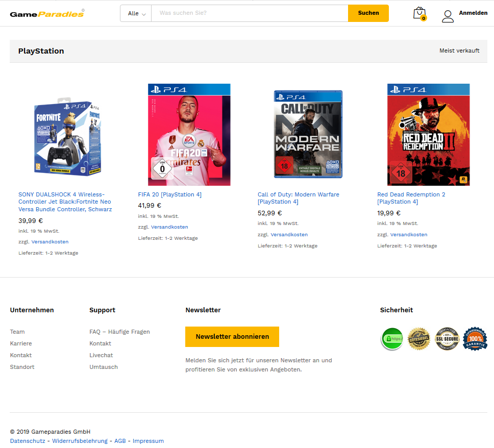Viewport: 494px width, 448px height.
Task: Click the green https security badge
Action: 392,339
